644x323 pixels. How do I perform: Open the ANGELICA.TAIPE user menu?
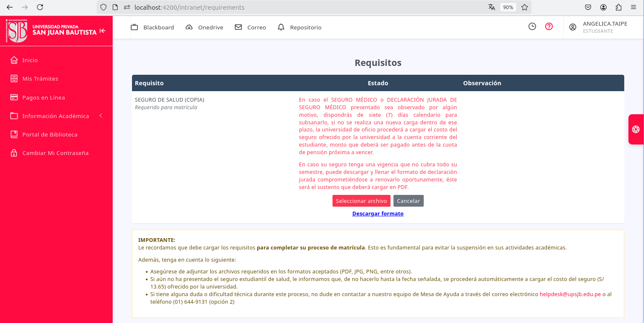pos(599,27)
